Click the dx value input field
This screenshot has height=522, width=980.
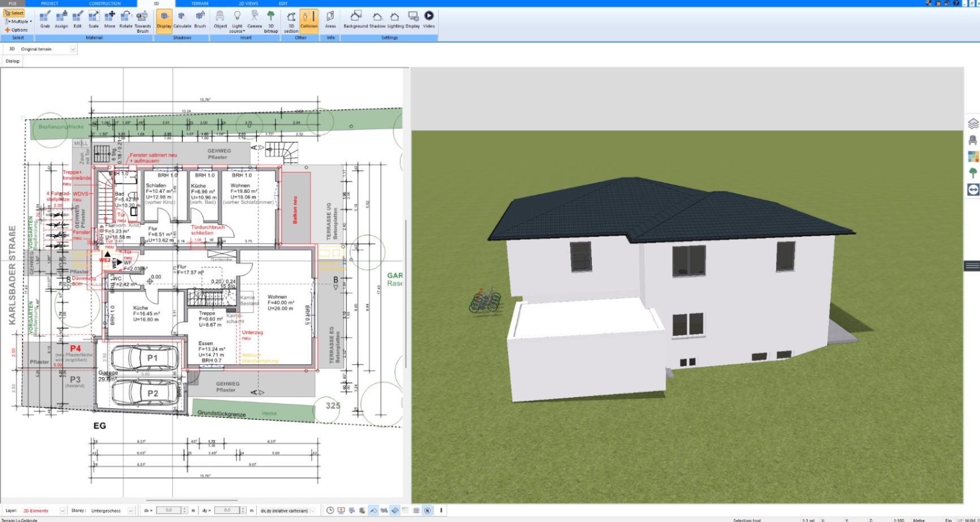tap(168, 511)
